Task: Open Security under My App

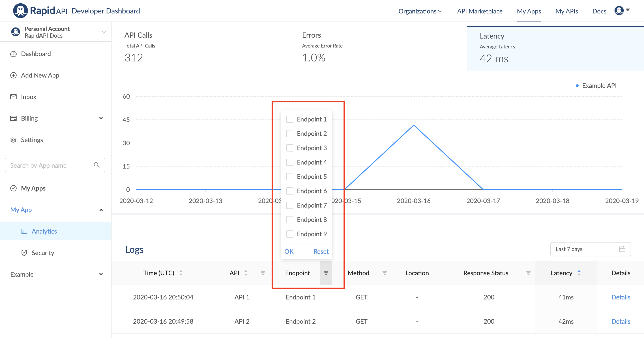Action: (x=43, y=253)
